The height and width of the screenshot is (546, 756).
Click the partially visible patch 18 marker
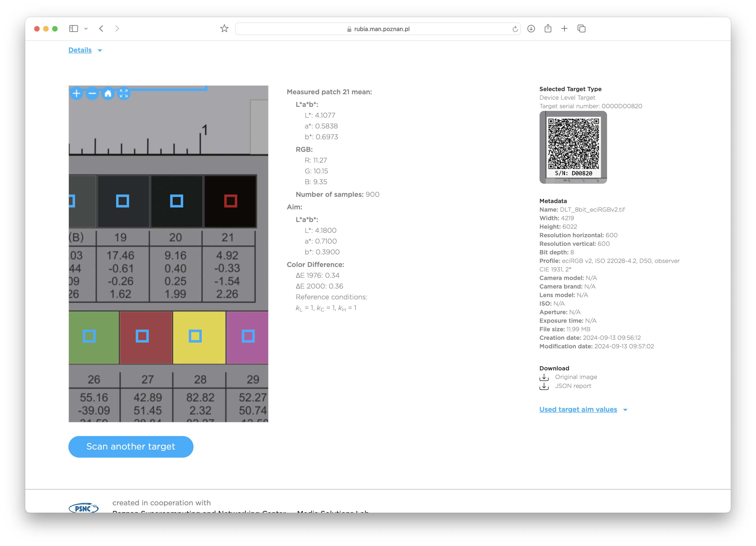coord(72,201)
